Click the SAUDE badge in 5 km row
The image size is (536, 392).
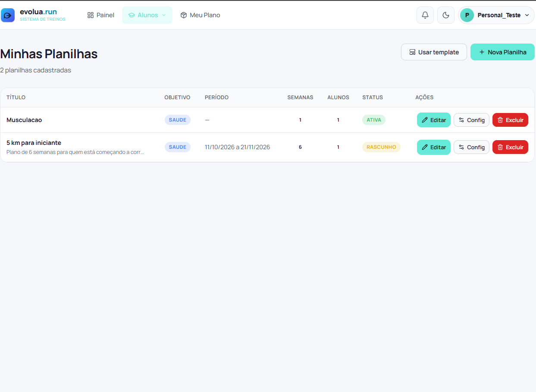click(x=177, y=147)
